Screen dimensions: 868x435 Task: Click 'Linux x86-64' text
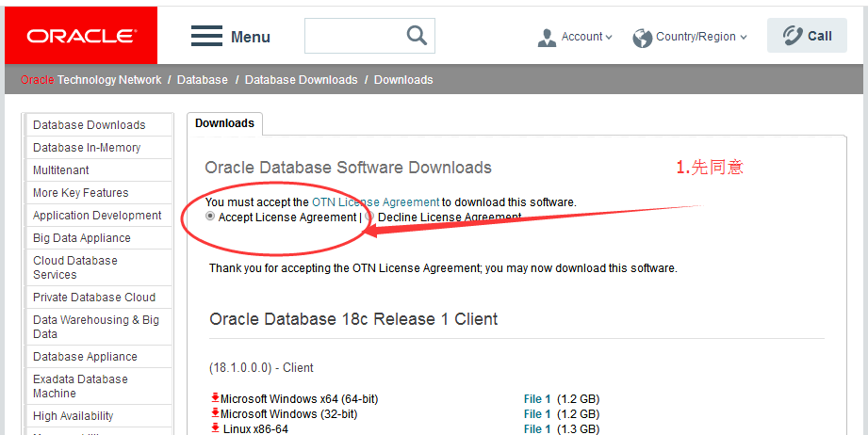tap(255, 429)
